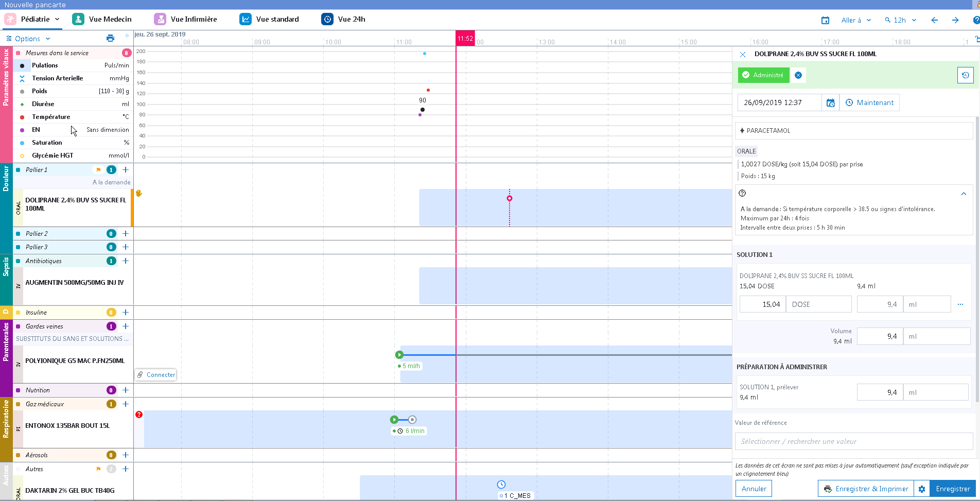Image resolution: width=980 pixels, height=501 pixels.
Task: Navigate timeline backward with left arrow
Action: 934,20
